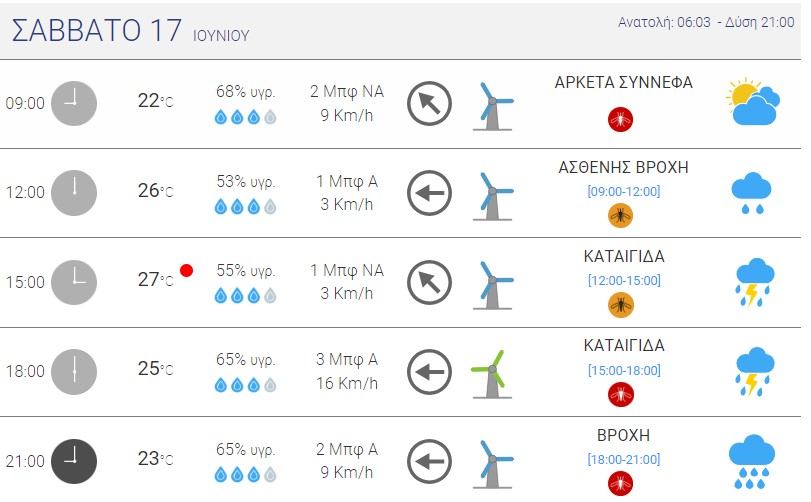Image resolution: width=811 pixels, height=502 pixels.
Task: Click the thunderstorm icon in the 15:00 row
Action: point(755,282)
